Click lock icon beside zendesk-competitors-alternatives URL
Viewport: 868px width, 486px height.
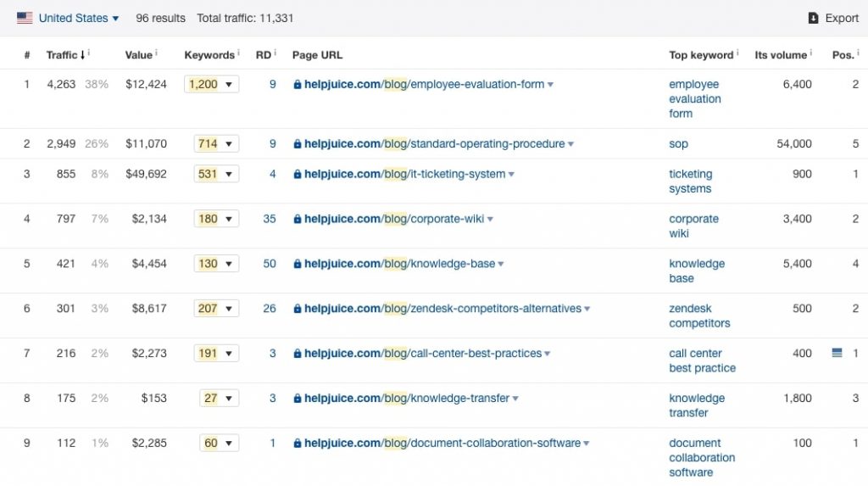point(298,310)
